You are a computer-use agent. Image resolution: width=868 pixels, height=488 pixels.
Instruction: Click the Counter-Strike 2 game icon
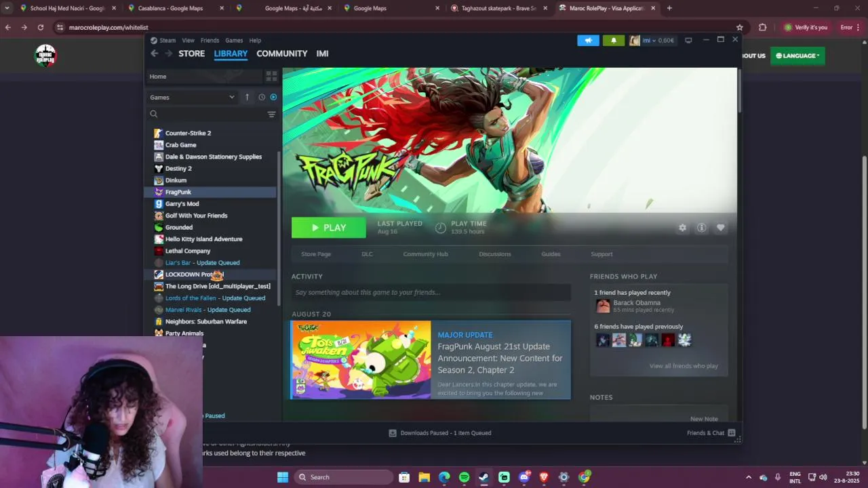[159, 133]
